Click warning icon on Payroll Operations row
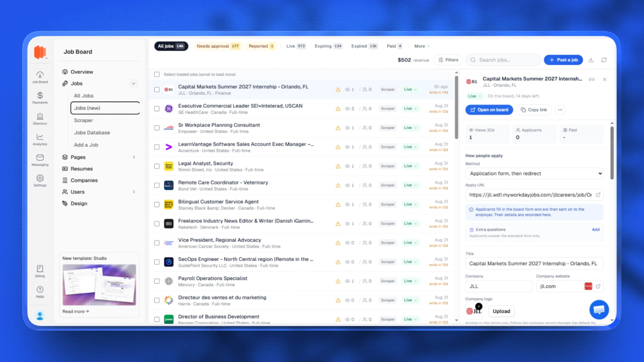This screenshot has height=362, width=644. [x=338, y=281]
